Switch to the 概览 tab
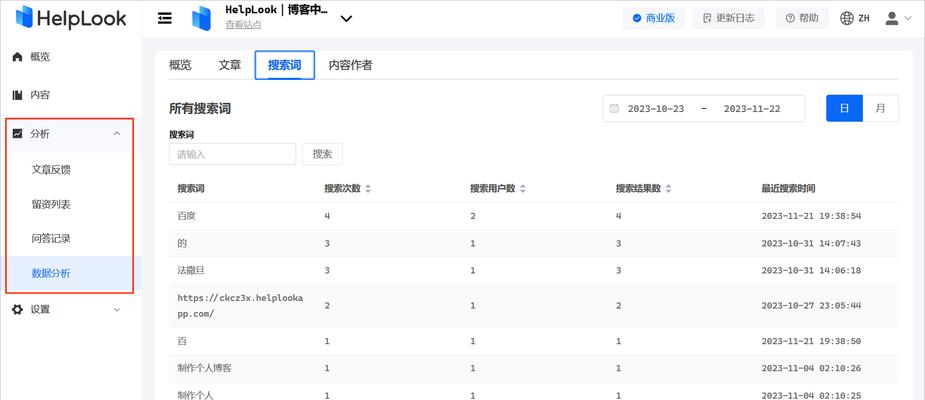 coord(181,65)
